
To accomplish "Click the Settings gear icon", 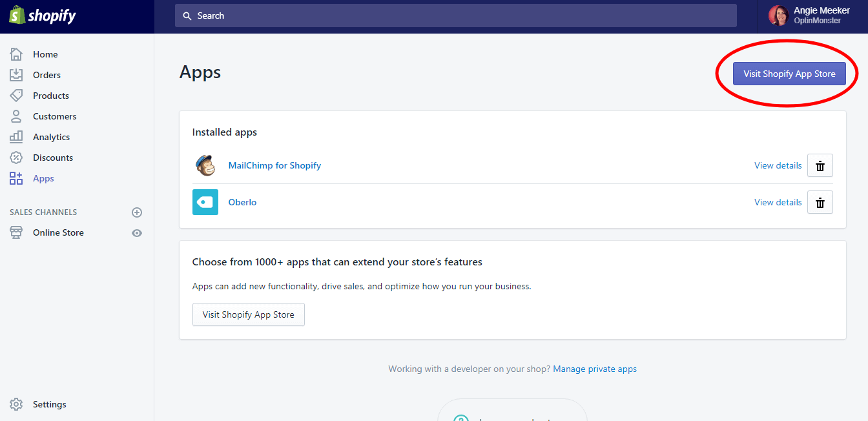I will click(x=16, y=404).
